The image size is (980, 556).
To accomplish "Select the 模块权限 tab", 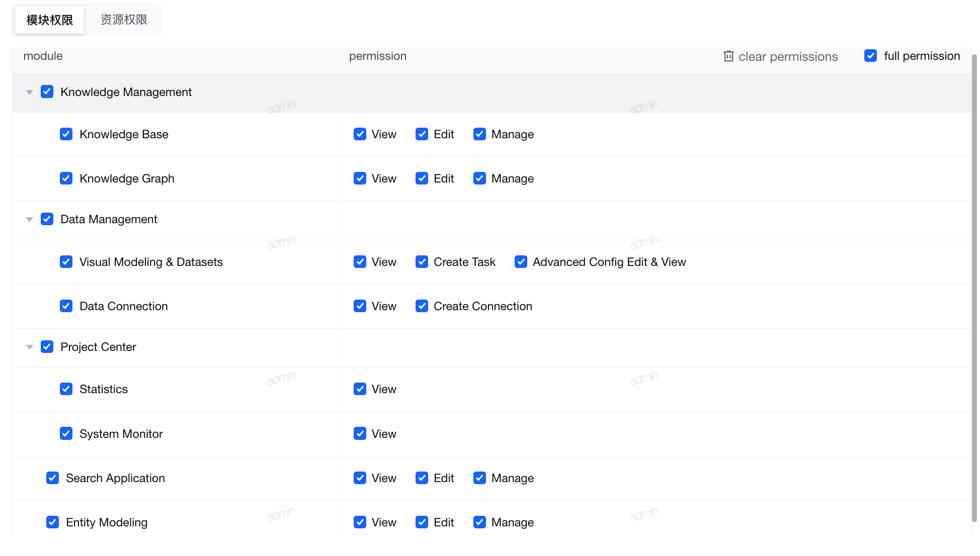I will 49,20.
